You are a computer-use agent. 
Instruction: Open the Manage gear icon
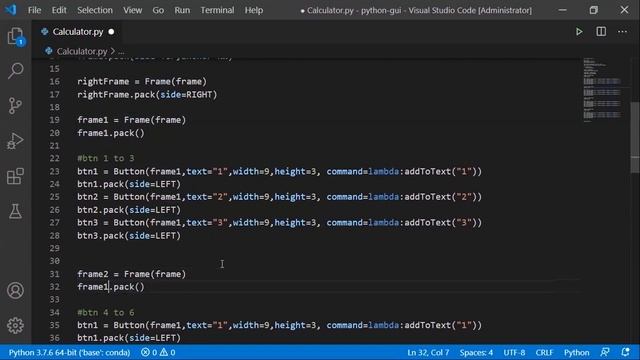[x=16, y=325]
